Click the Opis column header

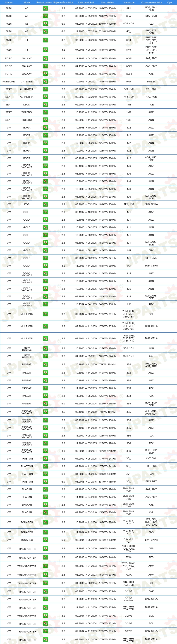click(x=170, y=2)
